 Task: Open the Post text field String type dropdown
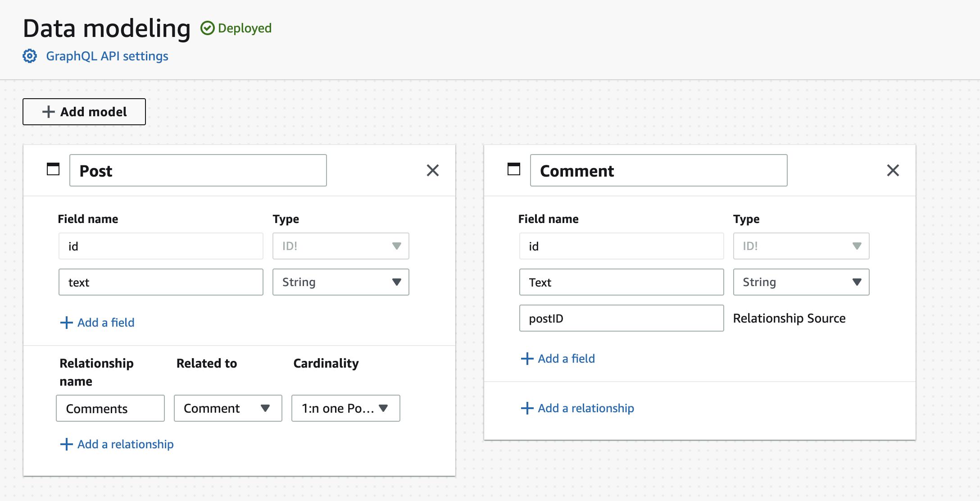(x=340, y=282)
